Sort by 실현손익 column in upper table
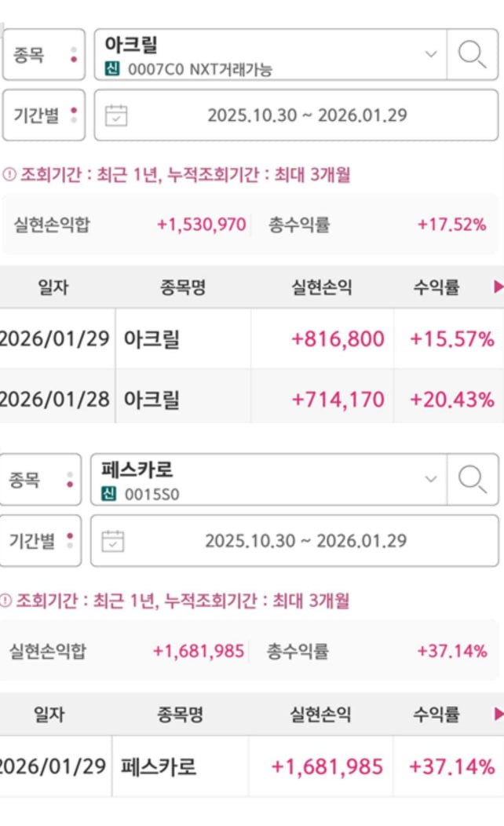 coord(322,287)
